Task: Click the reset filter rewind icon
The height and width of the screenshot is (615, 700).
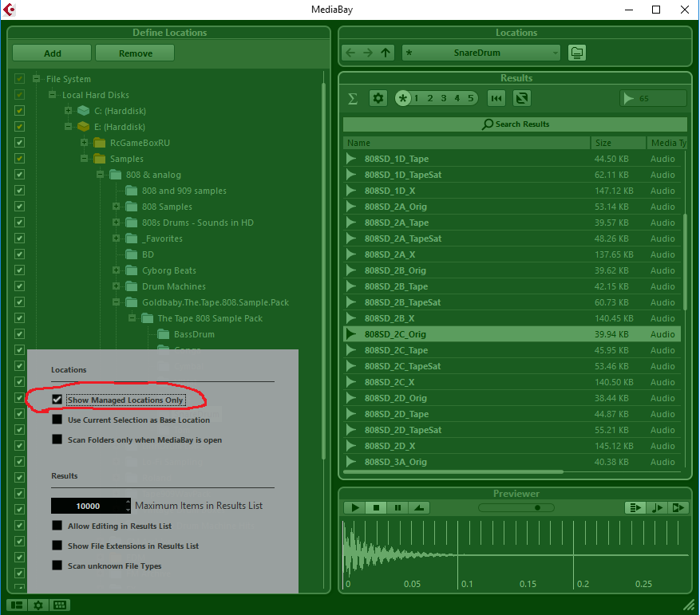Action: pyautogui.click(x=496, y=98)
